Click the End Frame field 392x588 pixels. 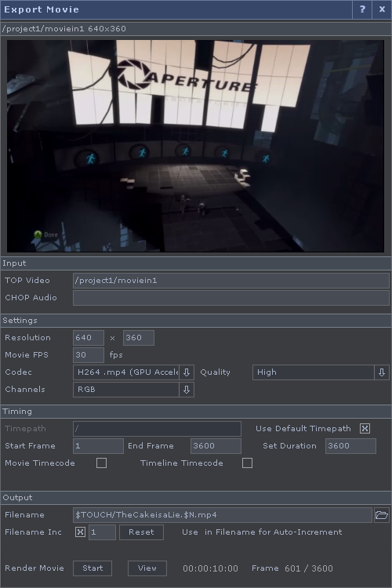(216, 446)
